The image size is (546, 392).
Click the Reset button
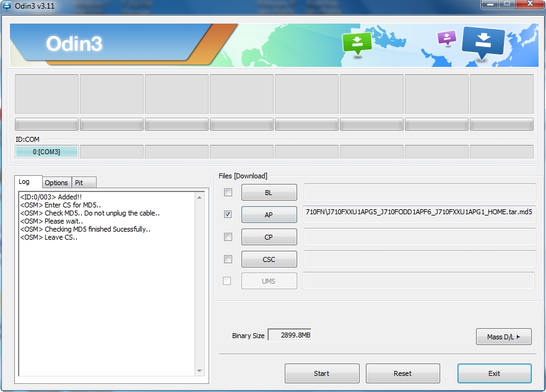click(403, 373)
